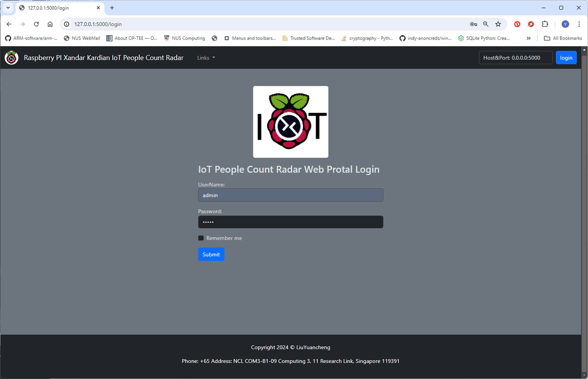Open the tab search dropdown arrow
Screen dimensions: 588x379
point(8,8)
